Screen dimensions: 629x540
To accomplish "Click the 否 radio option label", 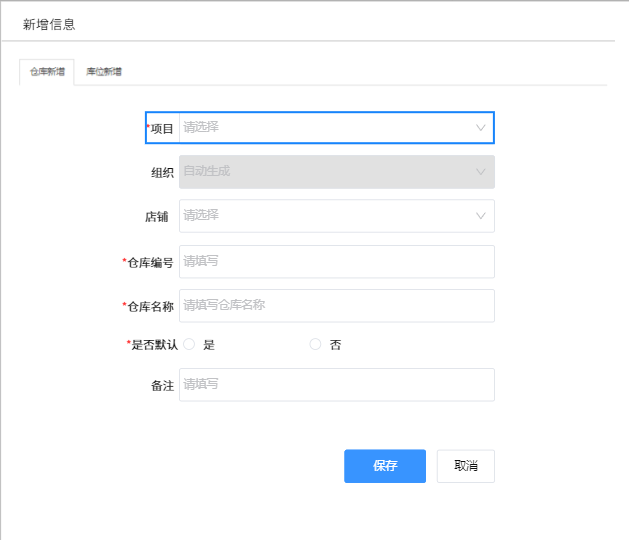I will 335,345.
